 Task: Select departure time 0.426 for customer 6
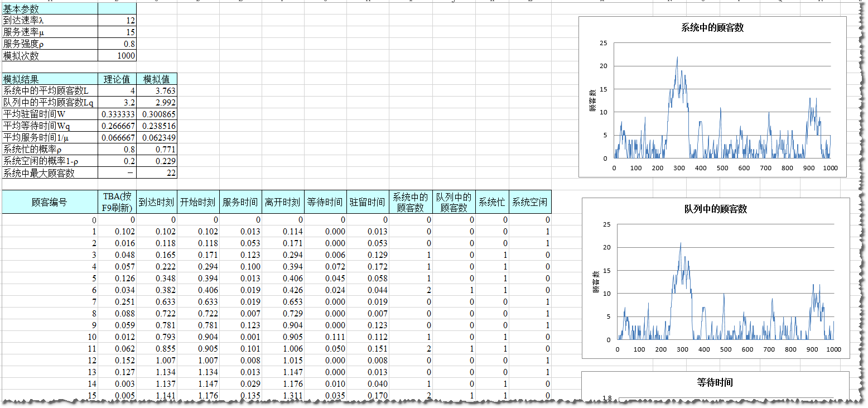coord(283,290)
